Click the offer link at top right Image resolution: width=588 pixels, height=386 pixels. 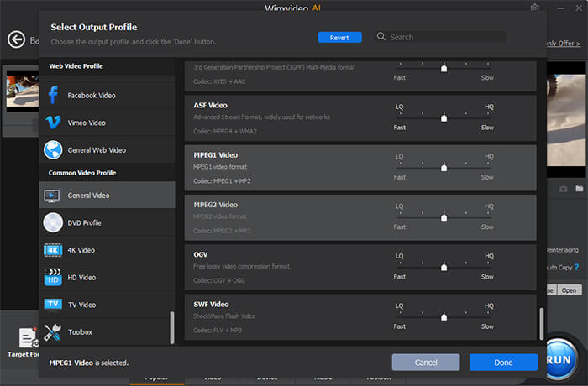point(564,44)
